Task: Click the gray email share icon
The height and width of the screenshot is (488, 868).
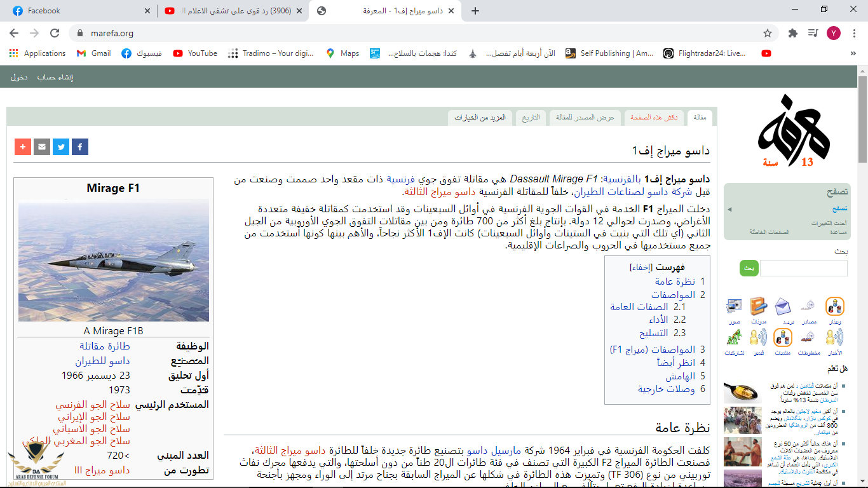Action: coord(42,147)
